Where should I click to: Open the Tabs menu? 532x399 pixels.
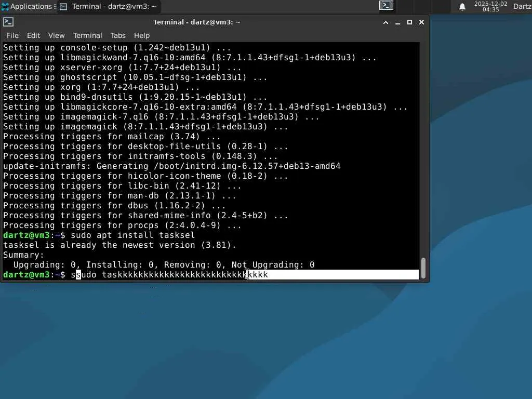pyautogui.click(x=118, y=35)
